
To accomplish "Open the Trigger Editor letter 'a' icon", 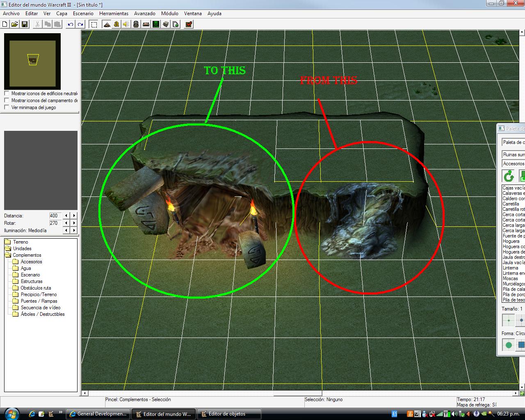I will [116, 24].
